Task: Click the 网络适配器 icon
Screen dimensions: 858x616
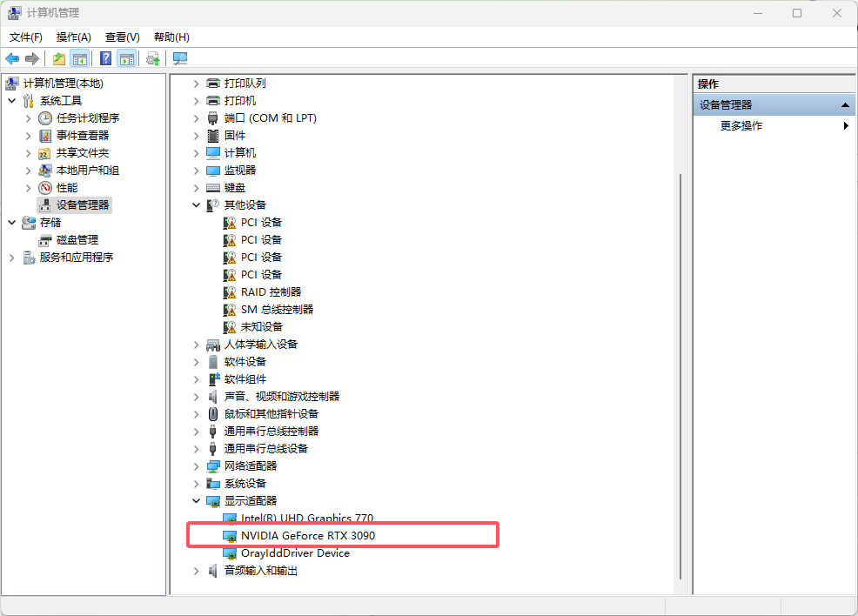Action: click(x=213, y=466)
